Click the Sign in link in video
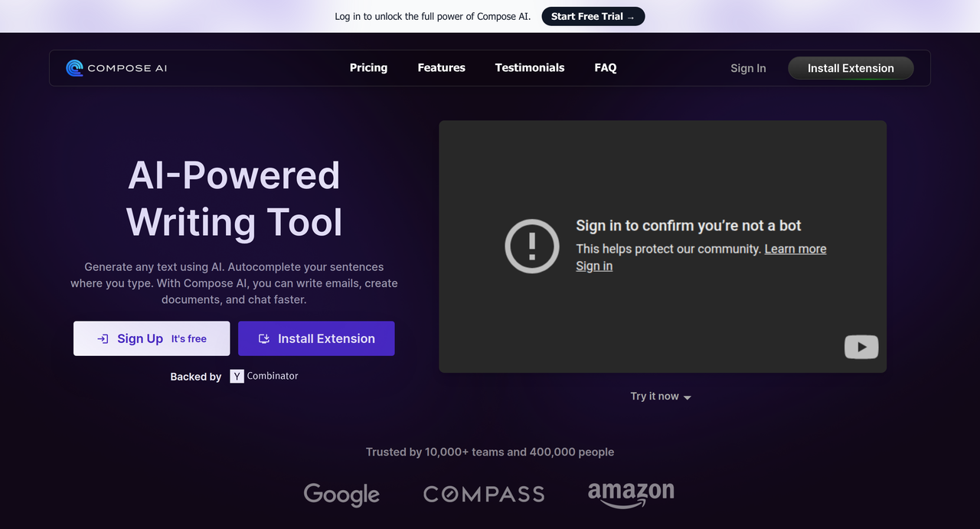 pos(594,266)
